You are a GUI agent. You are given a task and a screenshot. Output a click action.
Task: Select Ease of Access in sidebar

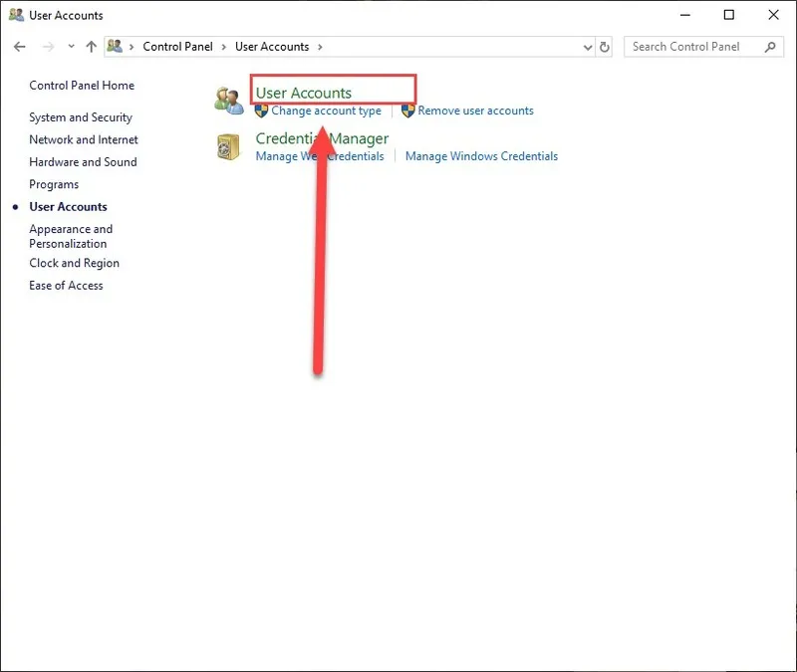pyautogui.click(x=66, y=286)
